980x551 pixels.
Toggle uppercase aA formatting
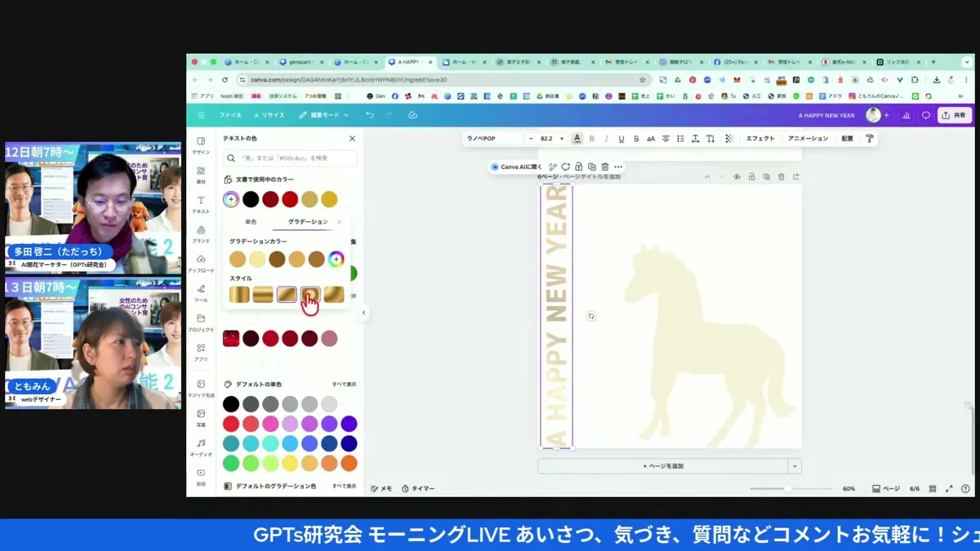651,139
